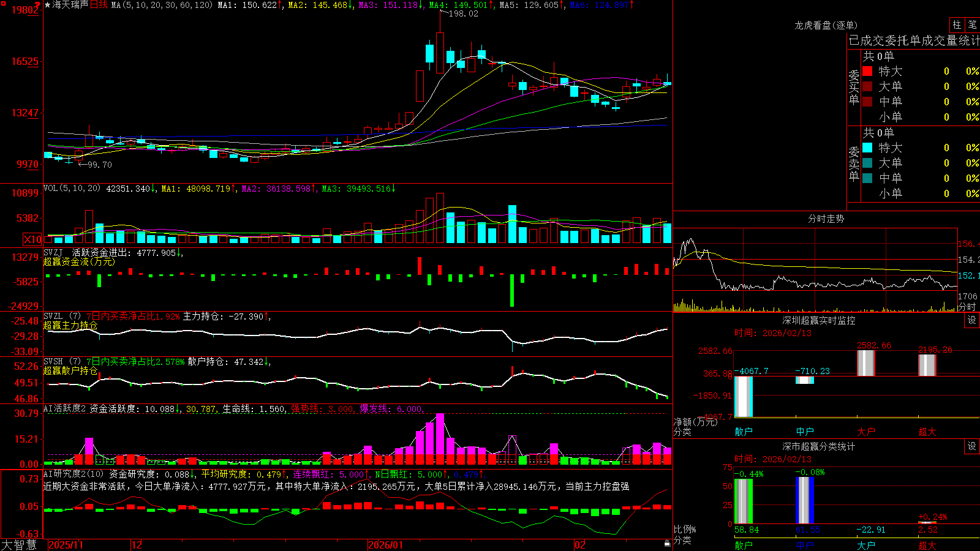
Task: Click the teal 中单 sell-order swatch
Action: 867,178
